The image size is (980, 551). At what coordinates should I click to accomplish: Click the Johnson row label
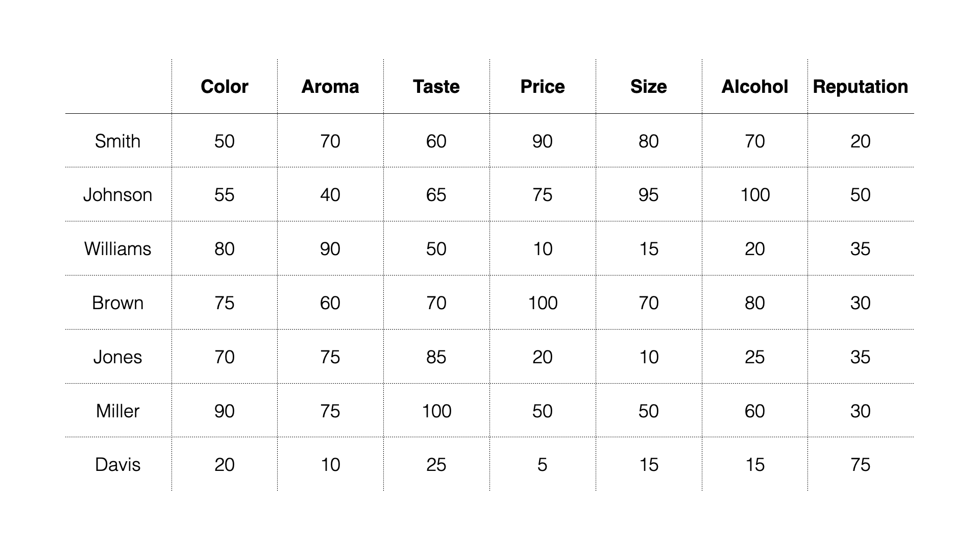tap(118, 195)
